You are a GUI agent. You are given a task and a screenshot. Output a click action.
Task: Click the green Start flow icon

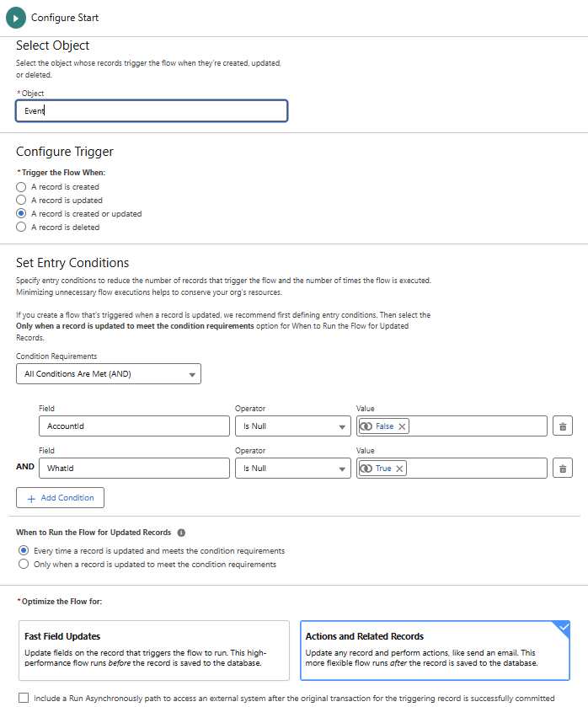(15, 17)
